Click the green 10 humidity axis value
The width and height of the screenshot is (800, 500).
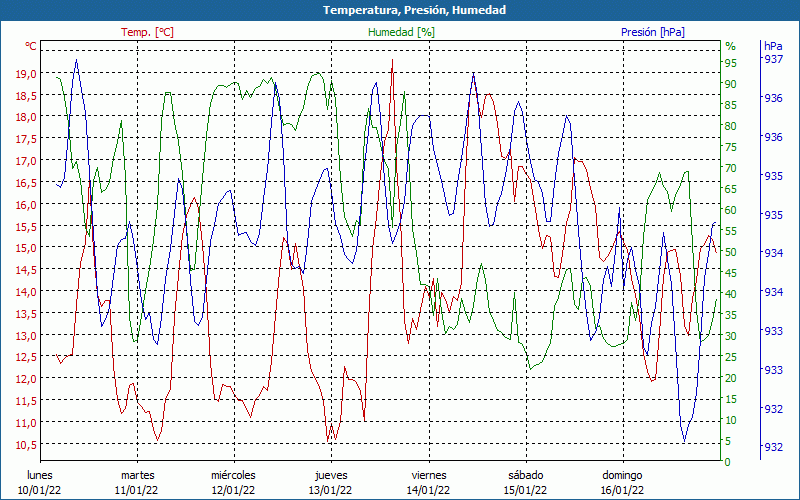pos(731,420)
